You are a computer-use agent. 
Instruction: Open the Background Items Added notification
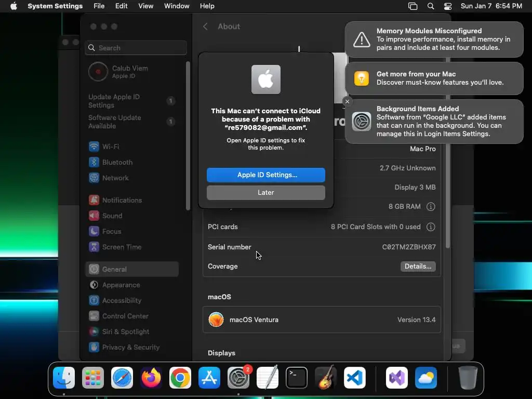434,122
